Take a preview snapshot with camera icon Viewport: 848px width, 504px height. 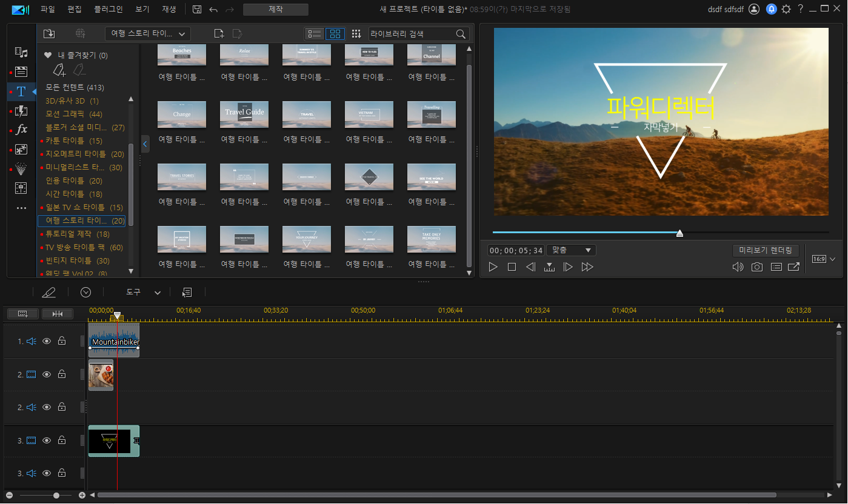tap(756, 267)
